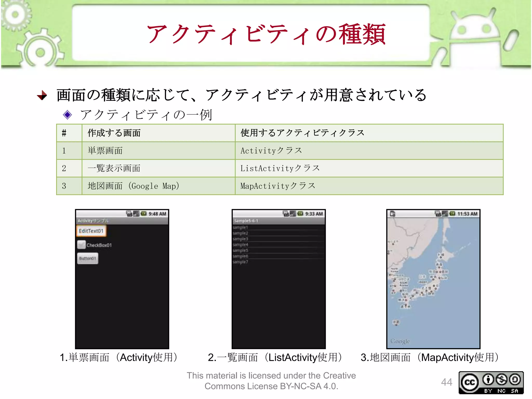Click the EditText01 input field
This screenshot has height=399, width=532.
pos(91,231)
